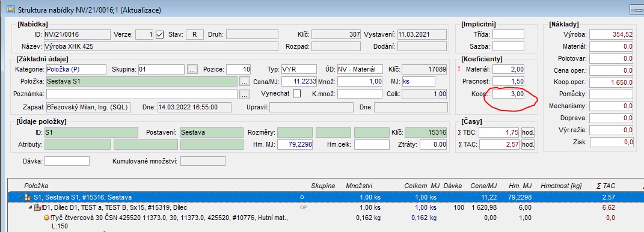
Task: Click the Verze field showing 1
Action: coord(145,34)
